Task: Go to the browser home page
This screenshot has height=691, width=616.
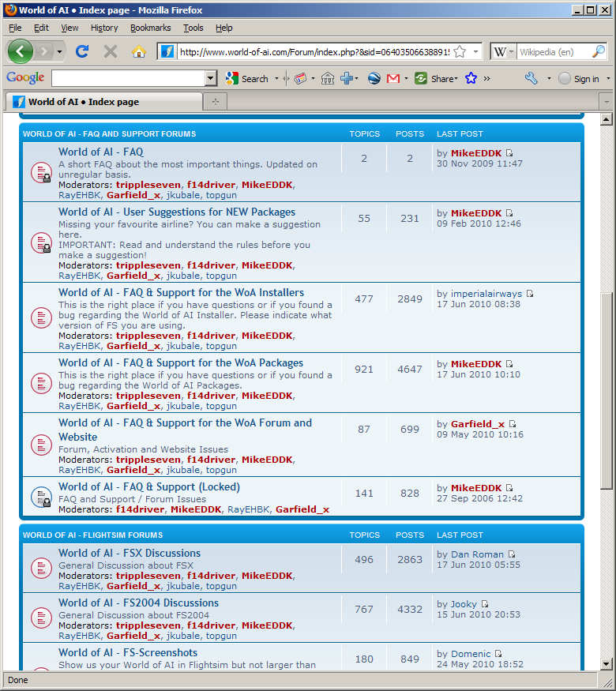Action: click(138, 51)
